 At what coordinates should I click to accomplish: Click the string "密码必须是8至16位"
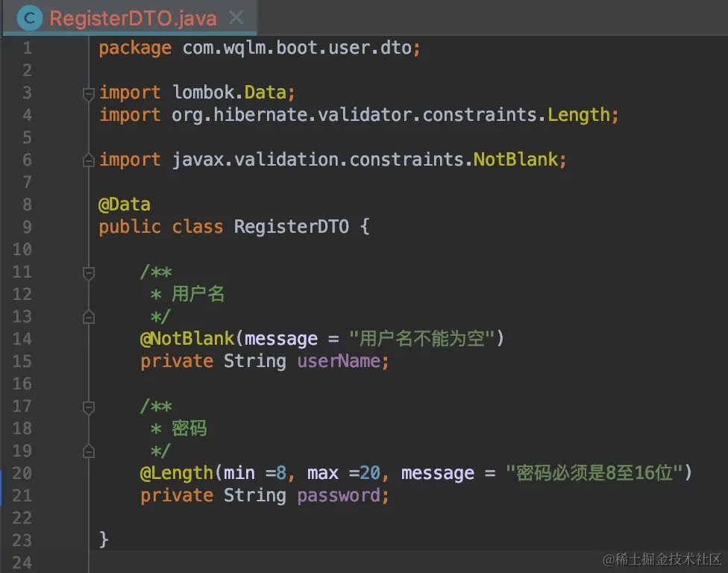(594, 473)
